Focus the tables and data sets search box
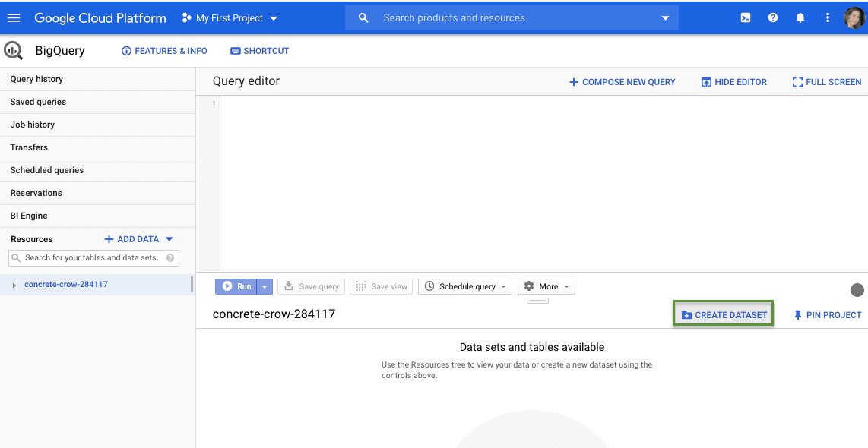 click(x=93, y=257)
